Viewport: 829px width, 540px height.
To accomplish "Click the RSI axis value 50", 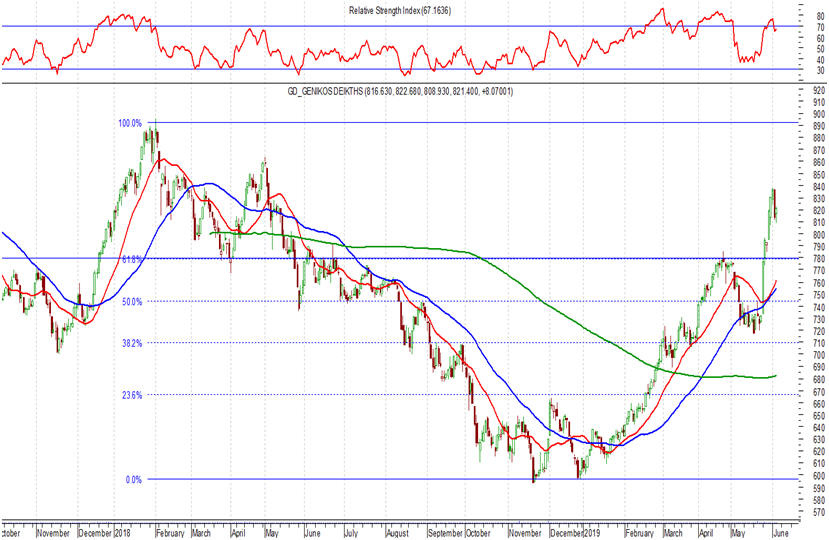I will (x=821, y=49).
